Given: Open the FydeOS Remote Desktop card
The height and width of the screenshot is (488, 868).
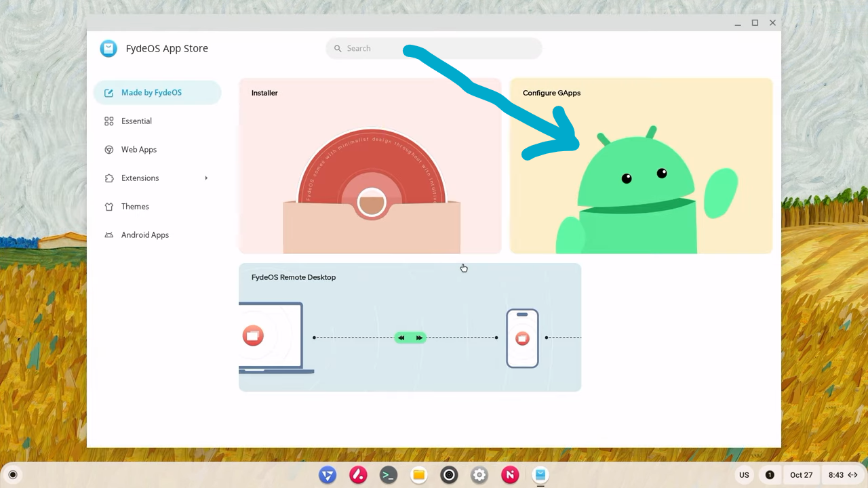Looking at the screenshot, I should click(410, 327).
